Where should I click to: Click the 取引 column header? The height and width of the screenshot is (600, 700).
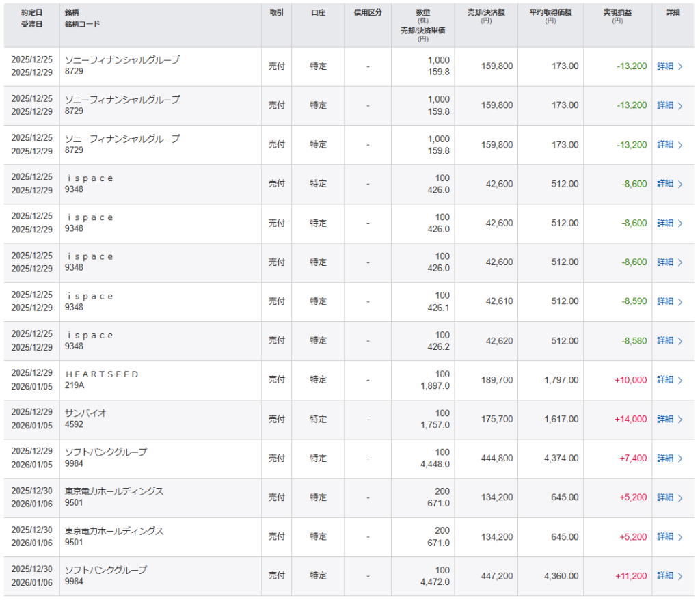(276, 12)
